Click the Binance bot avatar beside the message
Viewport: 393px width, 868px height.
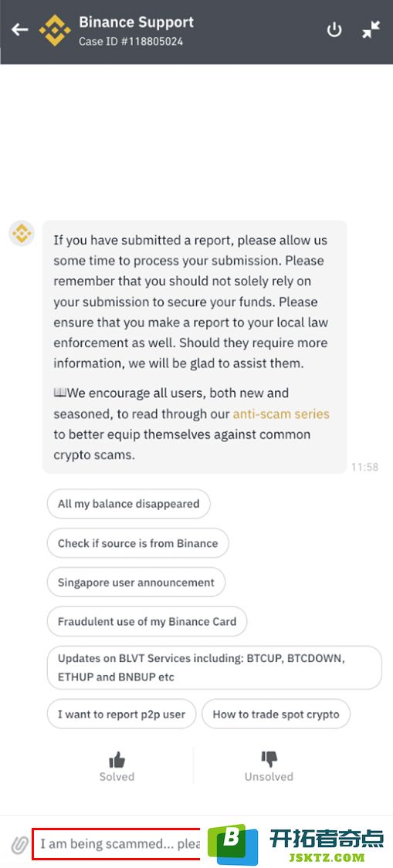coord(22,233)
